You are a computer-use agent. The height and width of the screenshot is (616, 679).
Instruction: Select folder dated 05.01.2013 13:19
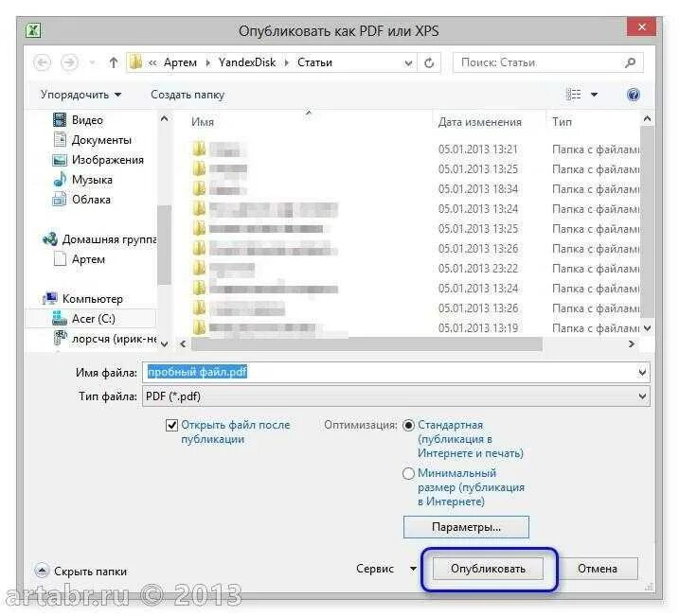click(416, 328)
